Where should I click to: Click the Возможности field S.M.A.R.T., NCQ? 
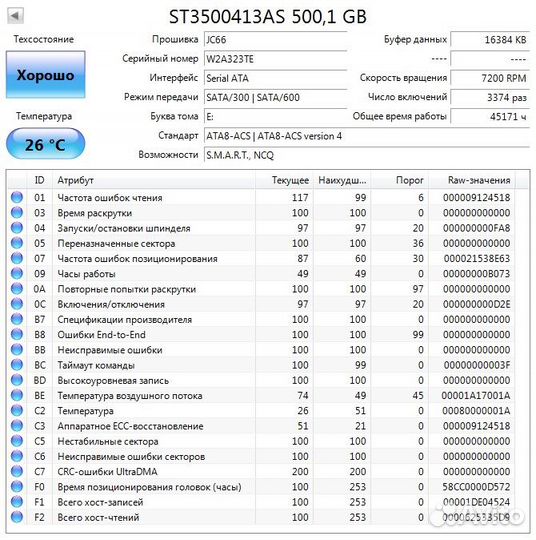(x=367, y=155)
